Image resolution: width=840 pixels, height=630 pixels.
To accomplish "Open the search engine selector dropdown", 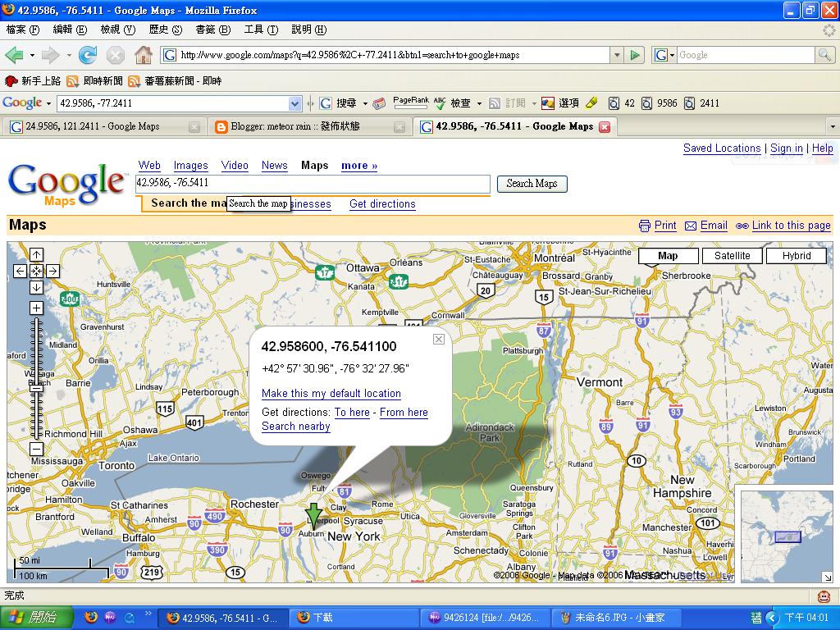I will [x=664, y=55].
